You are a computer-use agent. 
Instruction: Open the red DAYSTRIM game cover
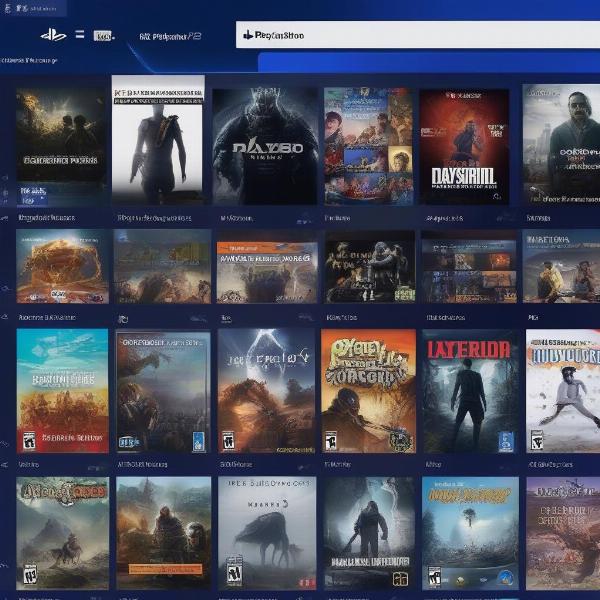[x=464, y=147]
